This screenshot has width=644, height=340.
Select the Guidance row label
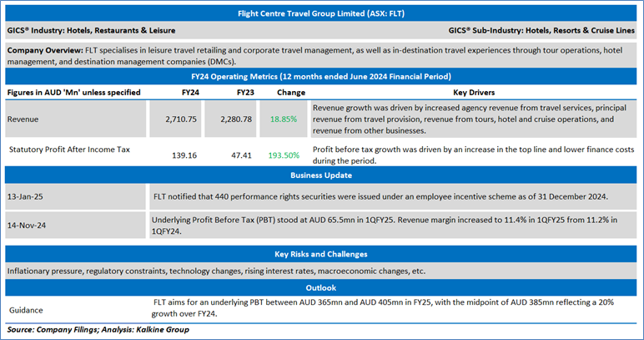coord(26,311)
